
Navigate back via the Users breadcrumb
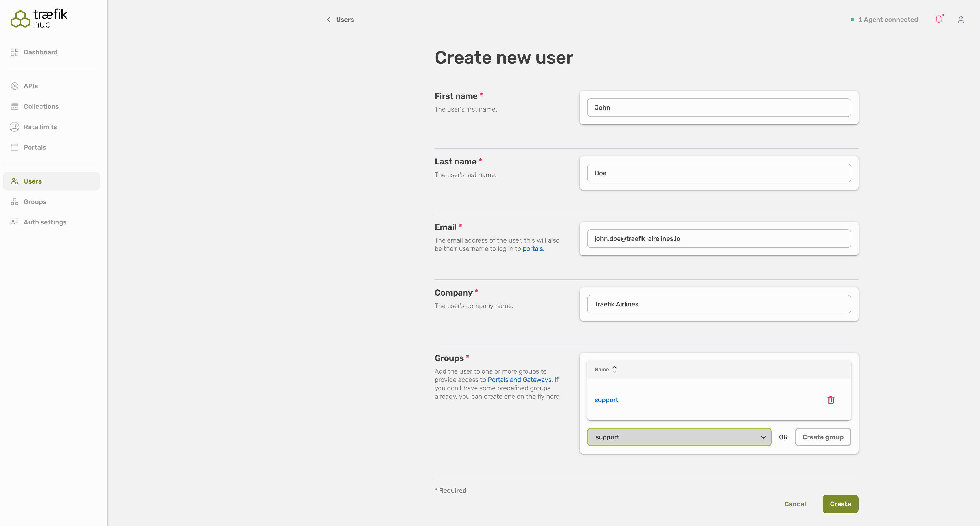tap(345, 19)
